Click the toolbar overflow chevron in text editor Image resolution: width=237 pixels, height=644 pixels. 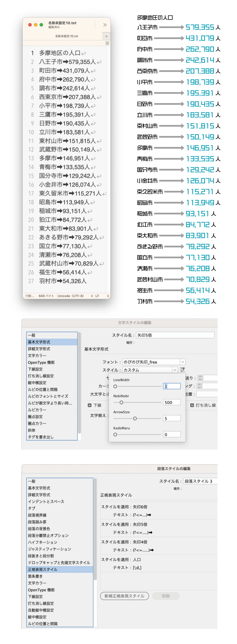[x=105, y=25]
